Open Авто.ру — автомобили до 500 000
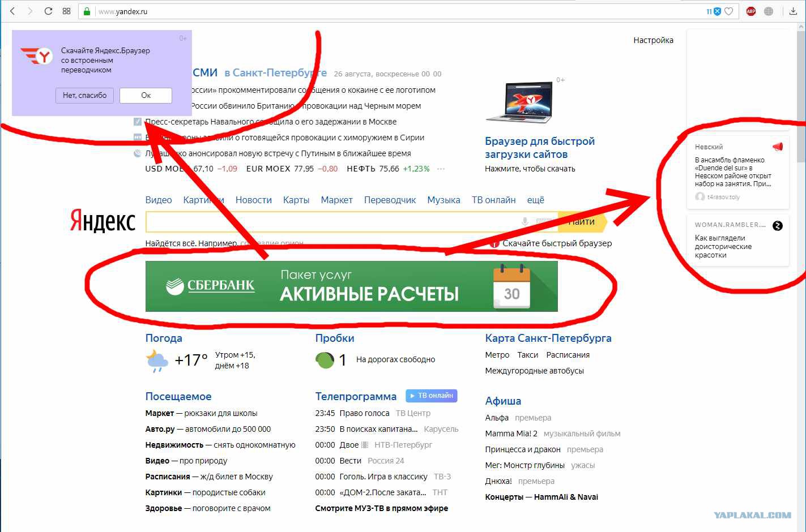Image resolution: width=806 pixels, height=532 pixels. tap(208, 429)
